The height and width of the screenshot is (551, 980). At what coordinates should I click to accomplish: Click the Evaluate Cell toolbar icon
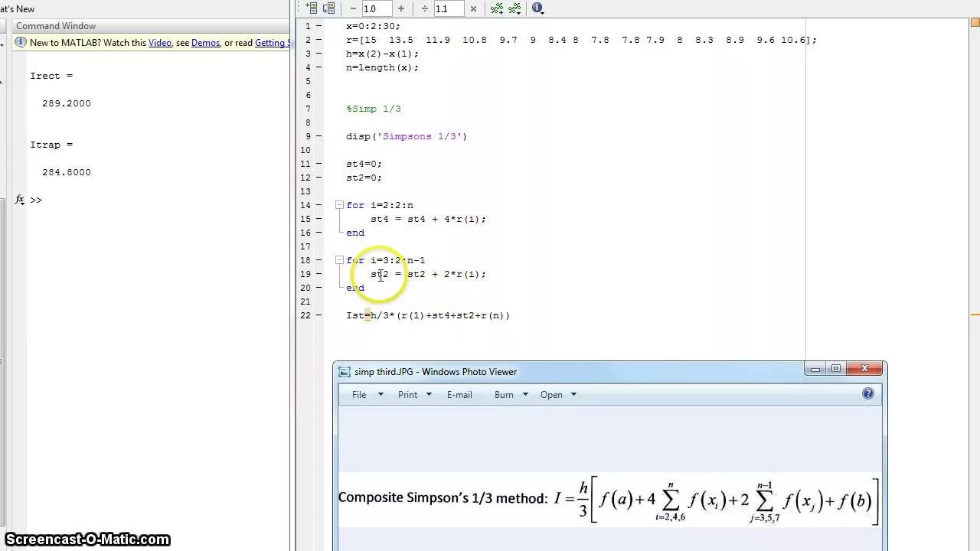tap(312, 8)
